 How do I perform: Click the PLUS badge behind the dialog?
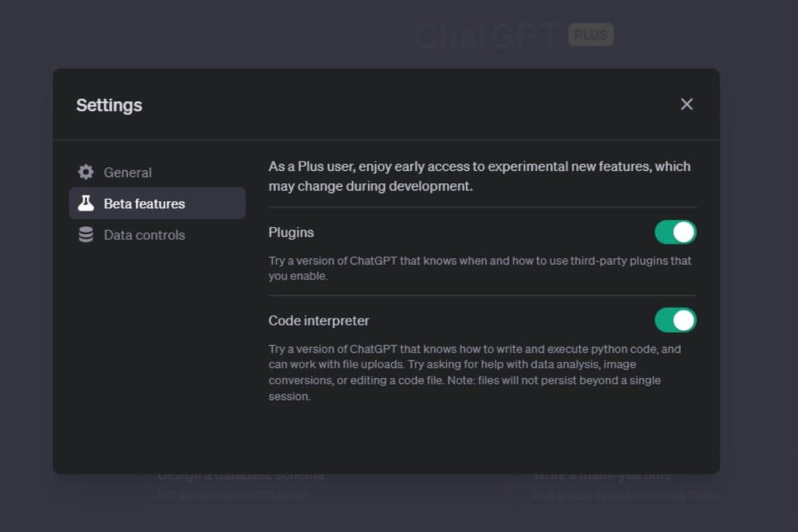click(x=591, y=35)
